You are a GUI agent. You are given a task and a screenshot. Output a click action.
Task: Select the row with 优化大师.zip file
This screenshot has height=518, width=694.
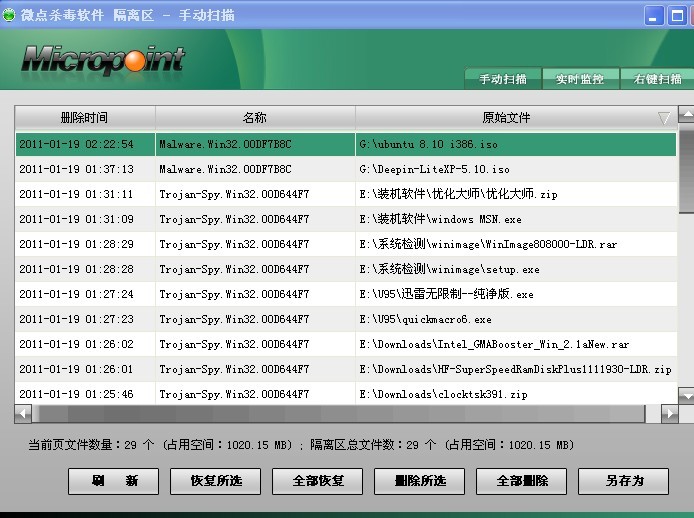click(346, 194)
